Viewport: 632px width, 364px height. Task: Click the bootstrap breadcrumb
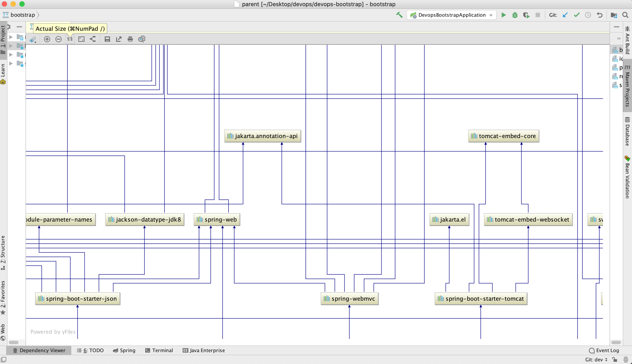[22, 15]
